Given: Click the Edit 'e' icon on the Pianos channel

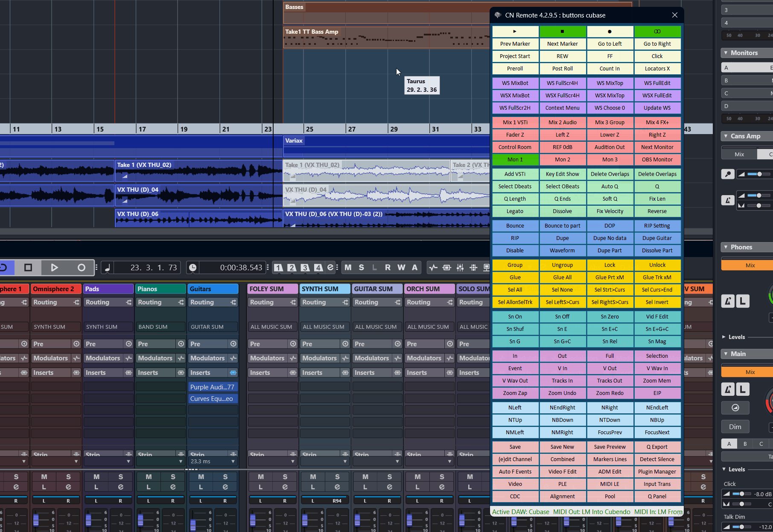Looking at the screenshot, I should tap(173, 487).
